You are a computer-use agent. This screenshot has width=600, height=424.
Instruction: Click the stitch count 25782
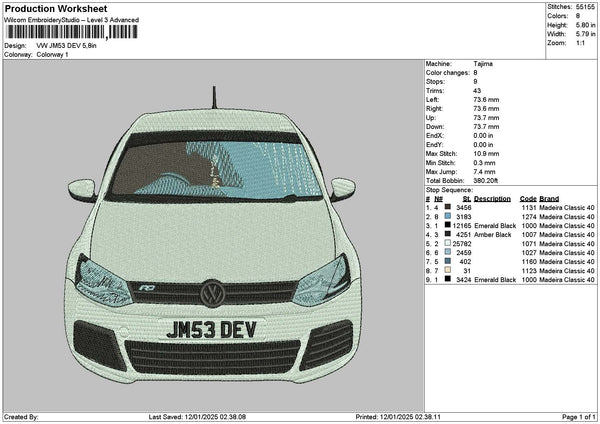(x=462, y=244)
